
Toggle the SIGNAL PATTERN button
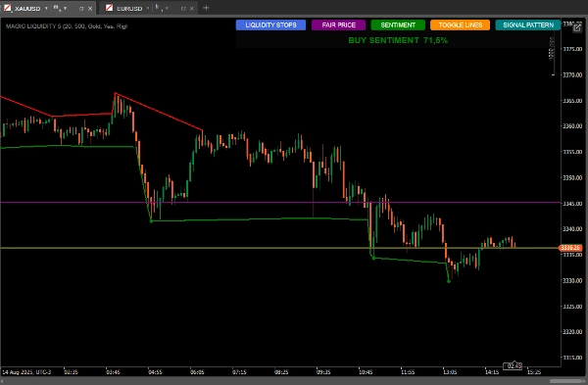[528, 25]
